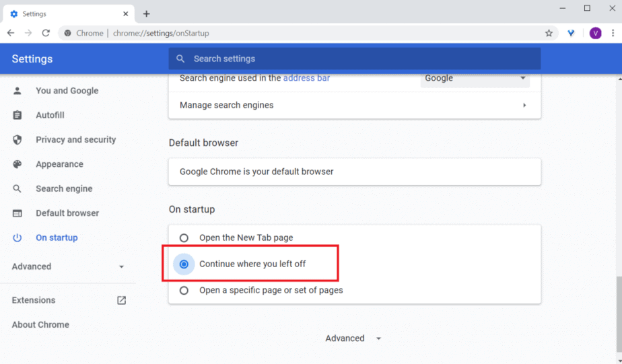Click the Autofill clipboard icon
The image size is (622, 364).
coord(17,115)
